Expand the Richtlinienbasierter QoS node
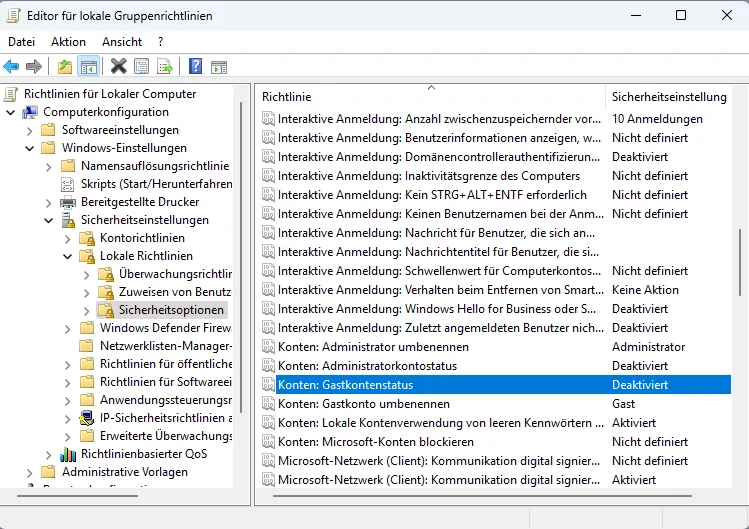Screen dimensions: 749x529 coord(49,454)
